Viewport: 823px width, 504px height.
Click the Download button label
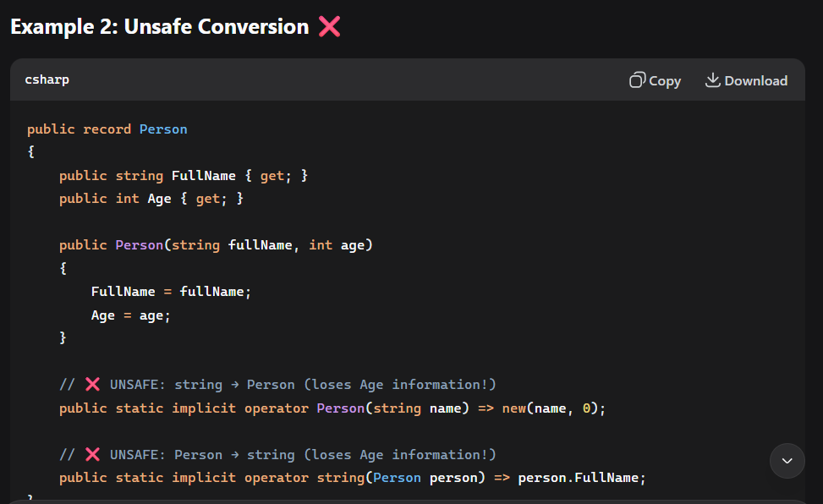(x=755, y=81)
